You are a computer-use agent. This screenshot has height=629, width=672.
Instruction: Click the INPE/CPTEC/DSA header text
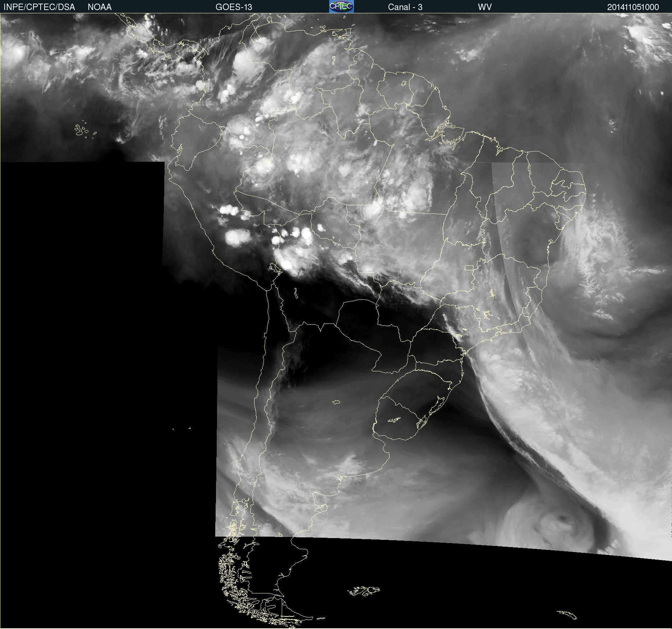(x=39, y=7)
